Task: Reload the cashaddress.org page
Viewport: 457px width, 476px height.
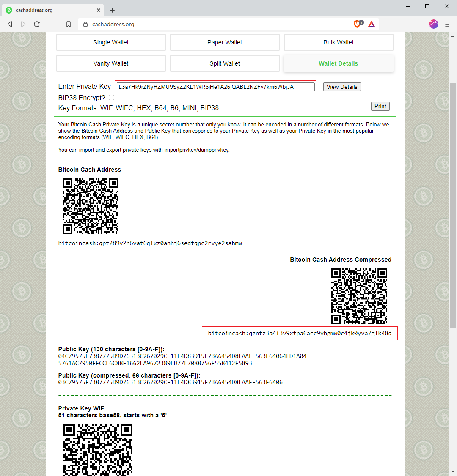Action: (x=37, y=24)
